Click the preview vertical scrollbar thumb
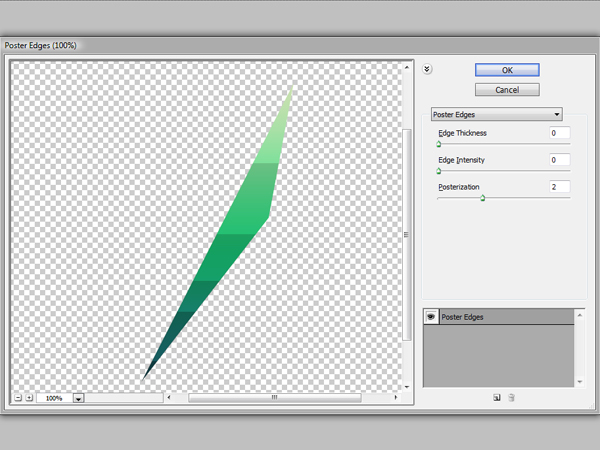Screen dimensions: 600x450 (407, 235)
